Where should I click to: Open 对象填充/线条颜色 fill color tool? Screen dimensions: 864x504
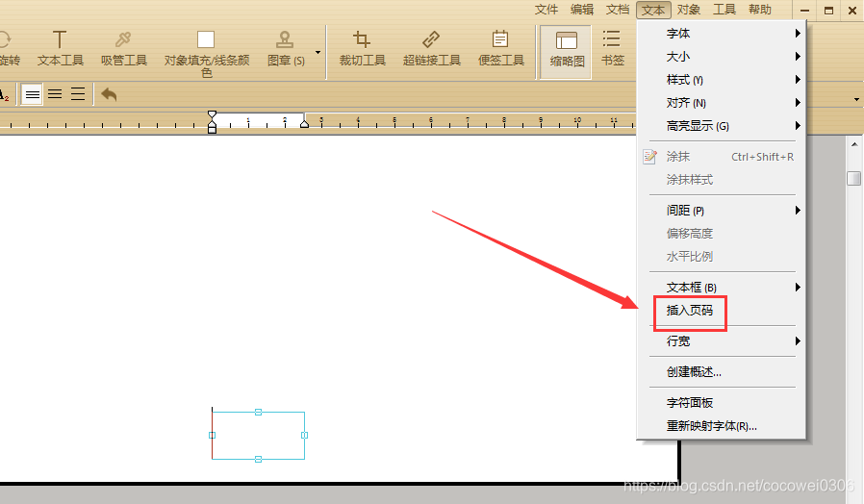pyautogui.click(x=207, y=54)
